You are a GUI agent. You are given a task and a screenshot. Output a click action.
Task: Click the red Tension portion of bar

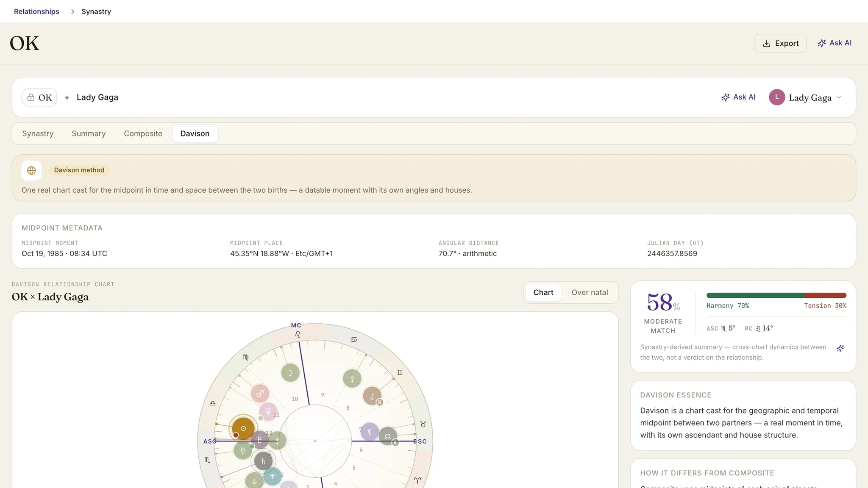825,295
